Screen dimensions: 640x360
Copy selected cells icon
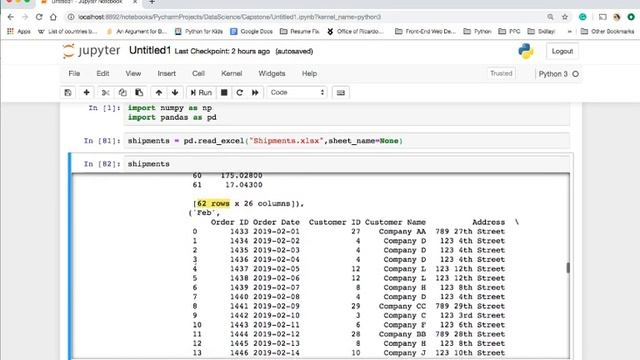tap(122, 93)
